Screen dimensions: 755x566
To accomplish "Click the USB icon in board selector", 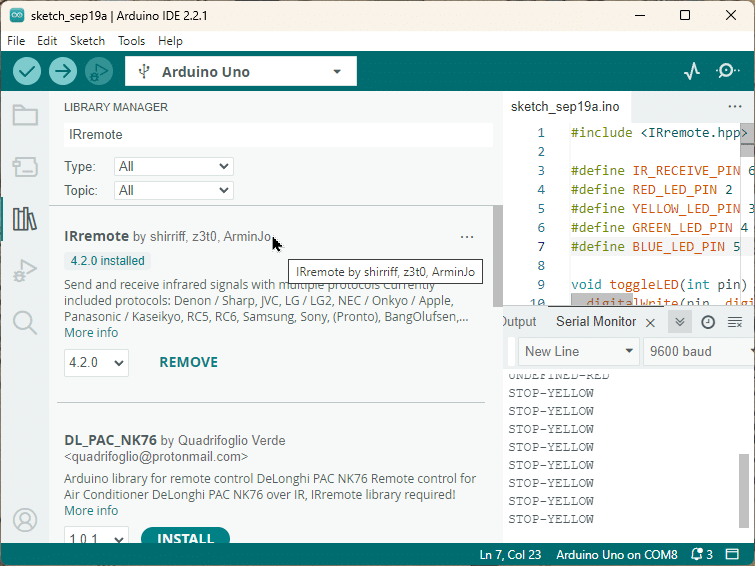I will (143, 72).
